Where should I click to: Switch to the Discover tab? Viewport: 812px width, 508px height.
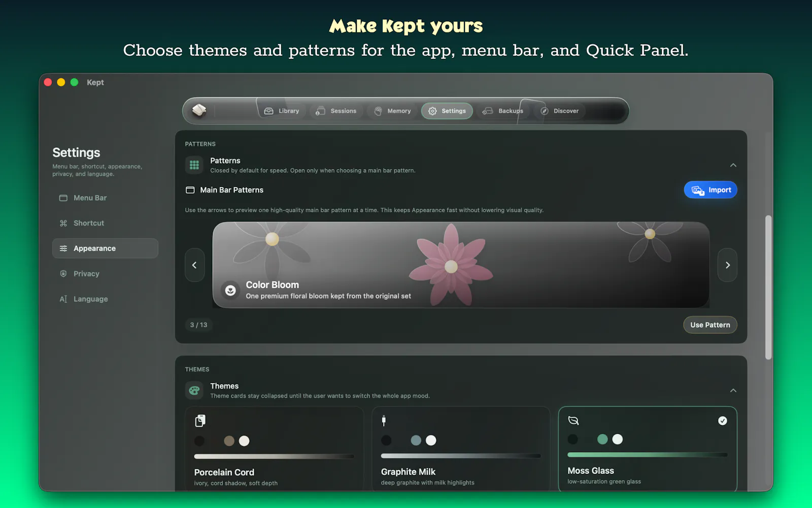click(x=559, y=111)
